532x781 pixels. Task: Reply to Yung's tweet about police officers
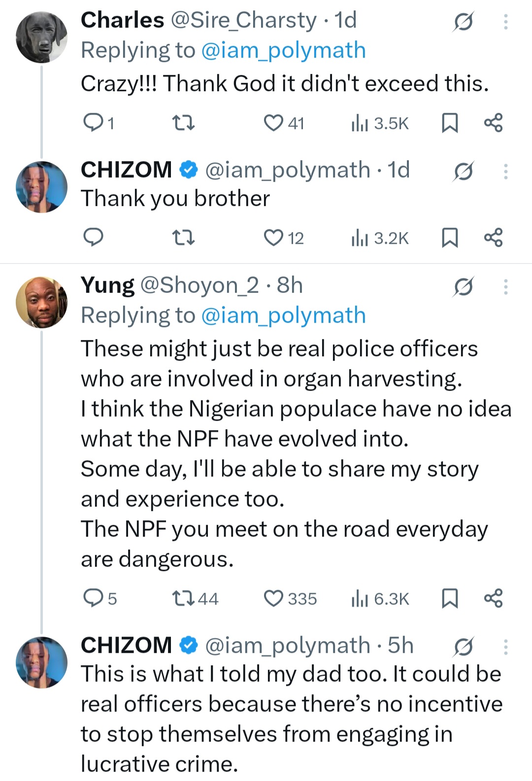click(x=93, y=599)
